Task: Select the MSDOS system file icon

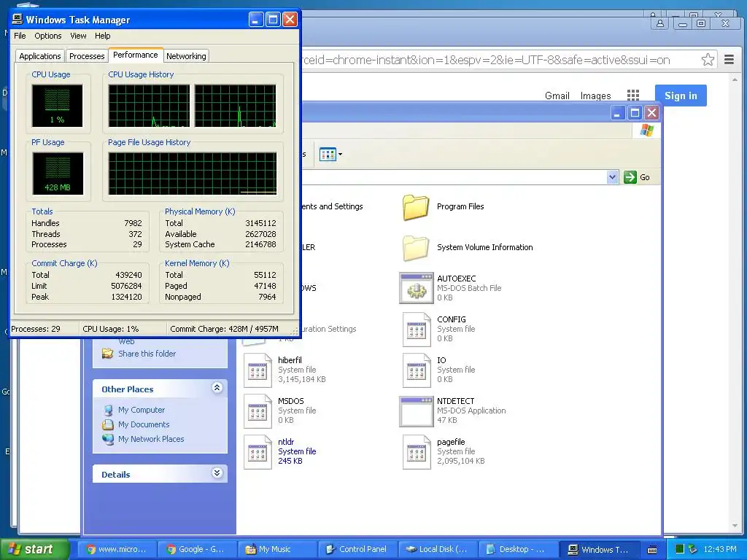Action: [258, 411]
